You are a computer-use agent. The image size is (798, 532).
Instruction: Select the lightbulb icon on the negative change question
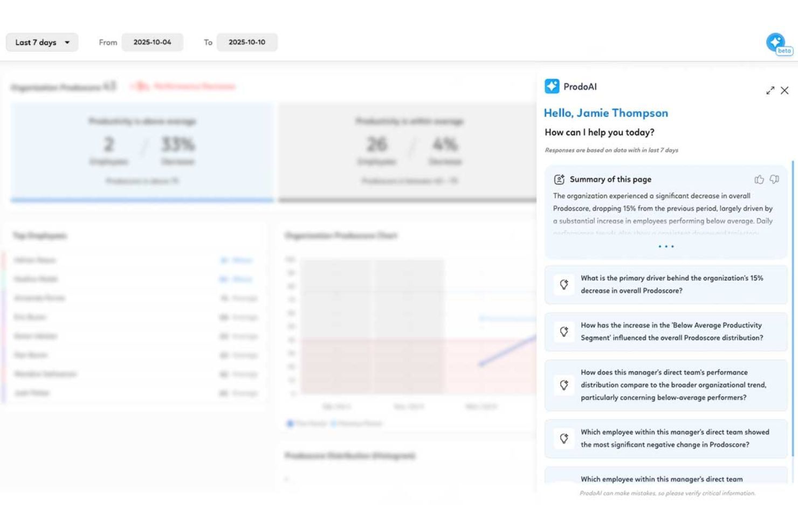564,438
